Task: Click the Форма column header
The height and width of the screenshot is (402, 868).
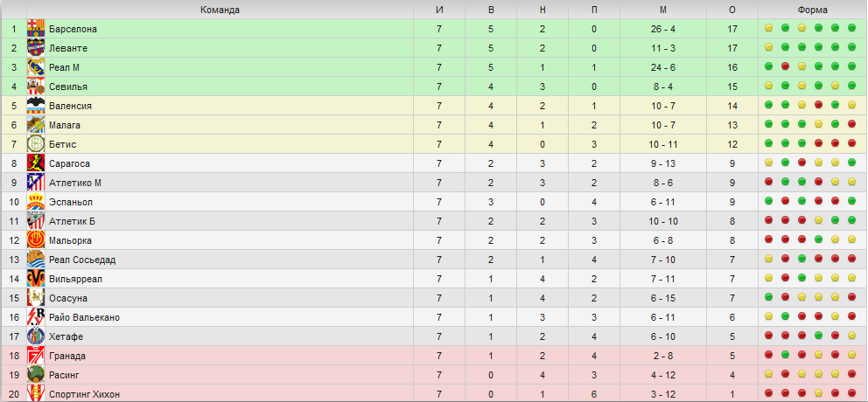Action: coord(812,10)
